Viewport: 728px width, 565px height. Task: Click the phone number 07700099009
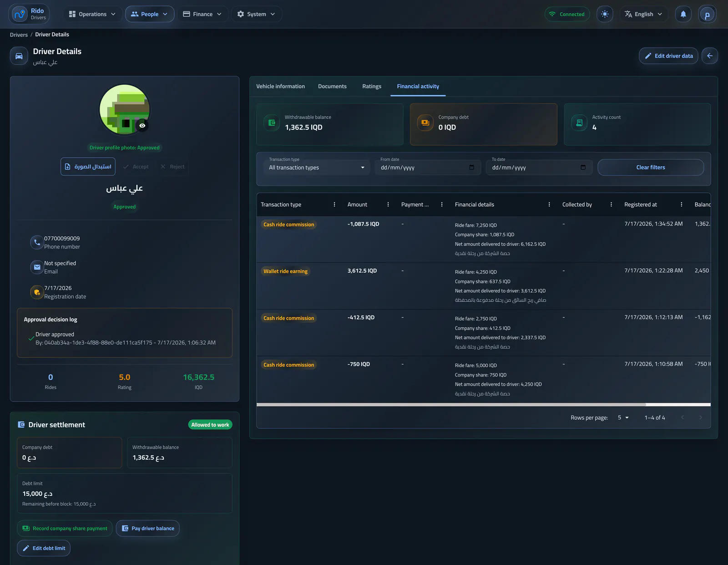click(x=62, y=239)
